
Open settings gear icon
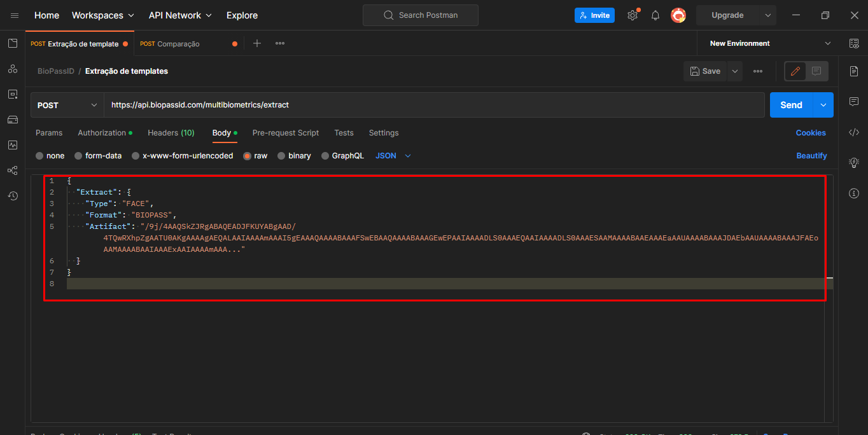[633, 15]
